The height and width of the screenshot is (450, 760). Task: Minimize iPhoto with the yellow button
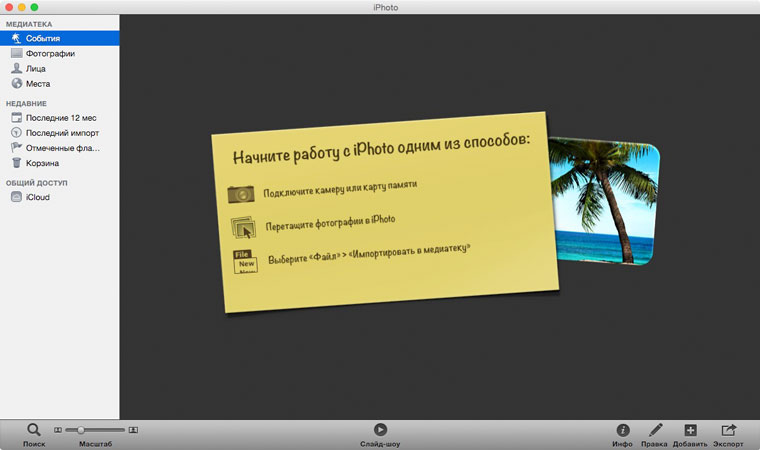[21, 7]
